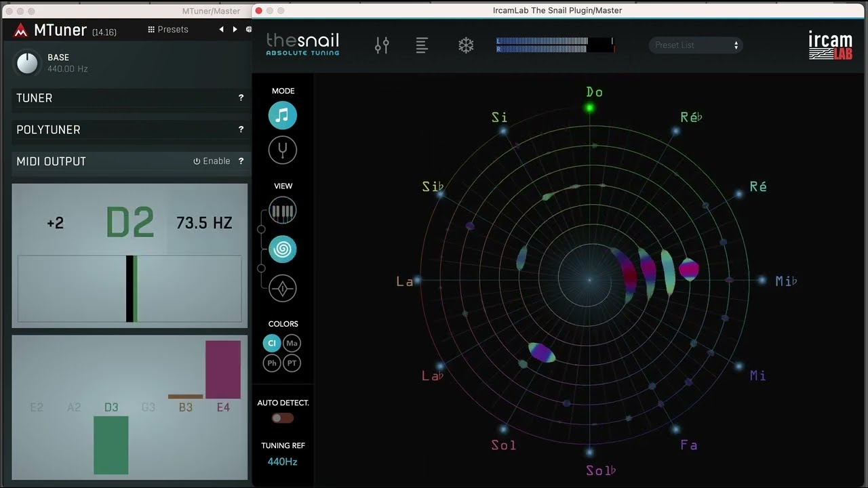This screenshot has width=868, height=488.
Task: Click the D3 string bar in polytuner
Action: point(111,445)
